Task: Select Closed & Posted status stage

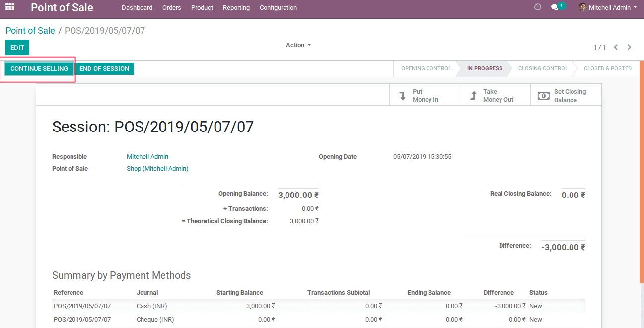Action: [x=608, y=69]
